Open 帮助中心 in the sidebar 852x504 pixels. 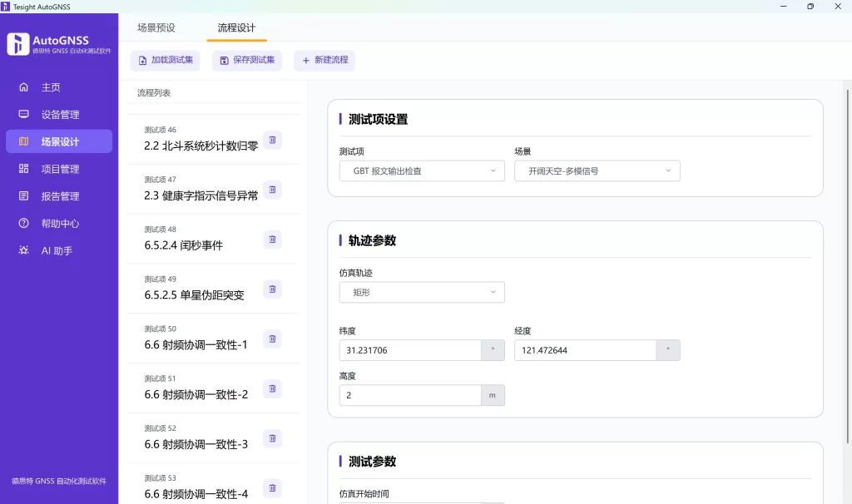(59, 223)
